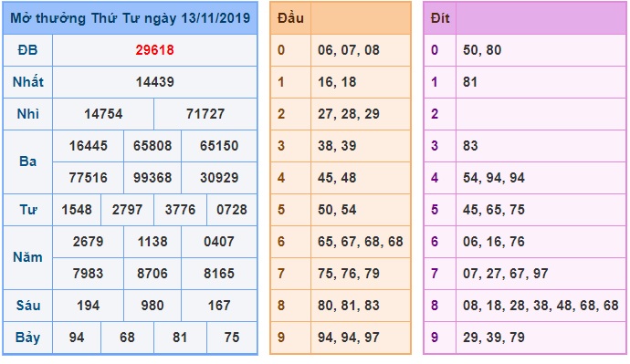Click the 94 cell in the Bảy row
Image resolution: width=630 pixels, height=364 pixels.
tap(77, 338)
